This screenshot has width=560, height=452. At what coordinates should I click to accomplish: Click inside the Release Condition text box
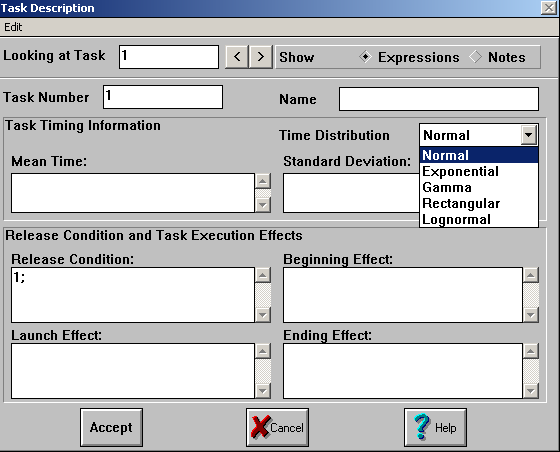coord(133,295)
